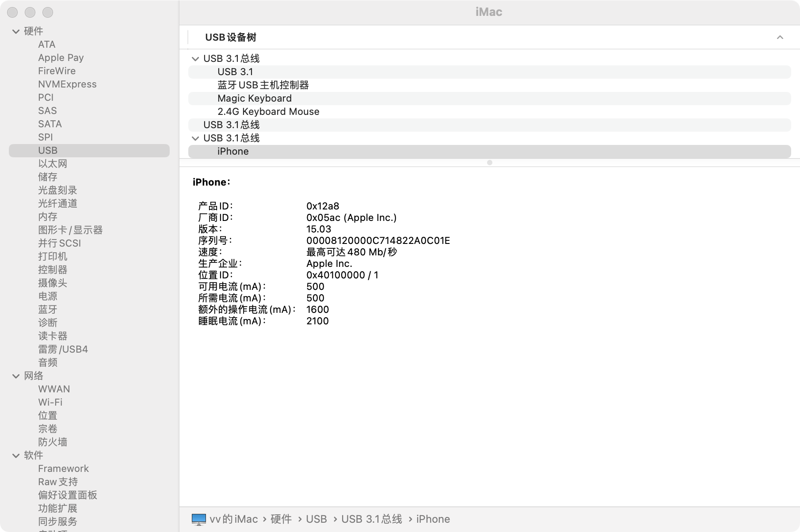Click the 位置ID value 0x40100000 / 1
Viewport: 800px width, 532px height.
(343, 275)
